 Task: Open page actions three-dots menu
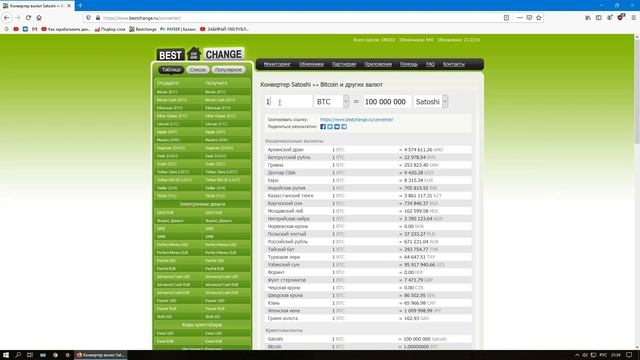pos(520,18)
